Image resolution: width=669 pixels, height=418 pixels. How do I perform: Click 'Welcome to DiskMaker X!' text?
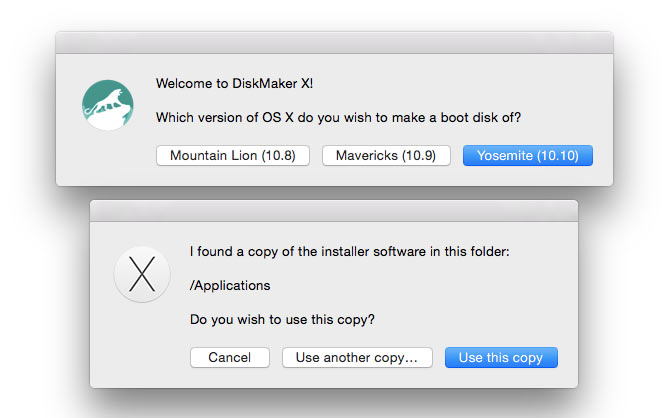click(x=234, y=83)
